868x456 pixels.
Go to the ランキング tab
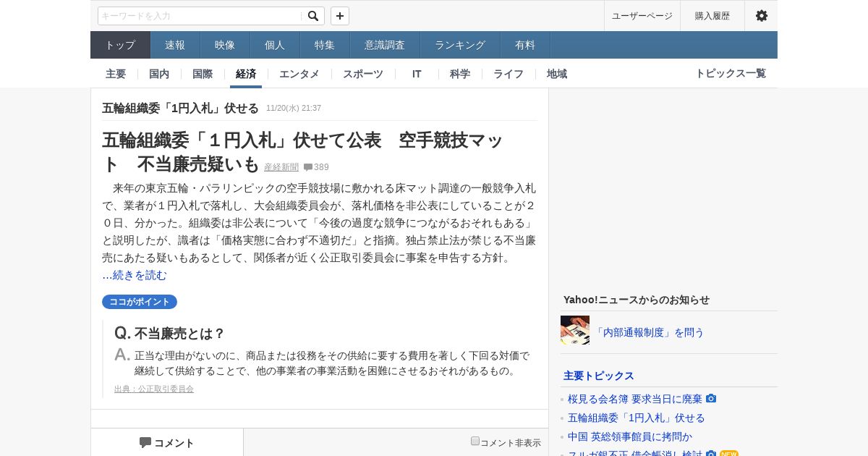[460, 45]
